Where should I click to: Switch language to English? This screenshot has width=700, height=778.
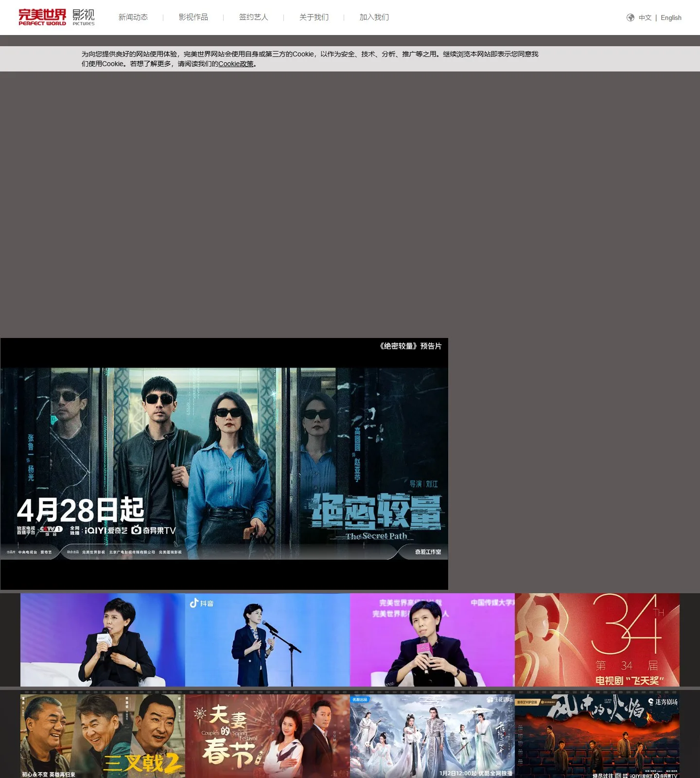[671, 18]
